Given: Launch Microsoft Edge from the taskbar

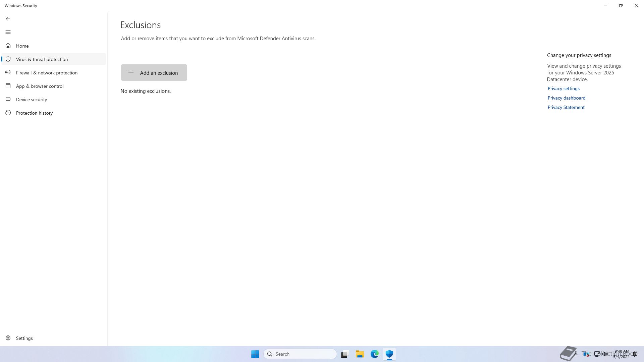Looking at the screenshot, I should (375, 354).
